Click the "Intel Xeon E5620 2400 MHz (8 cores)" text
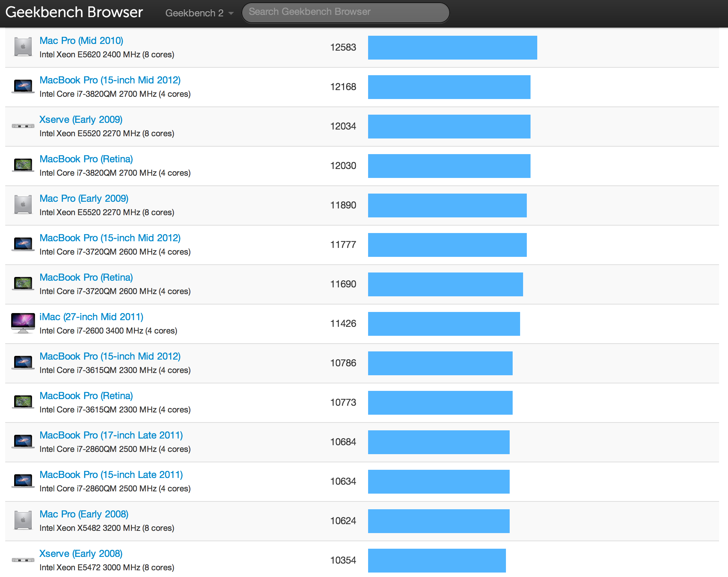728x577 pixels. [107, 55]
